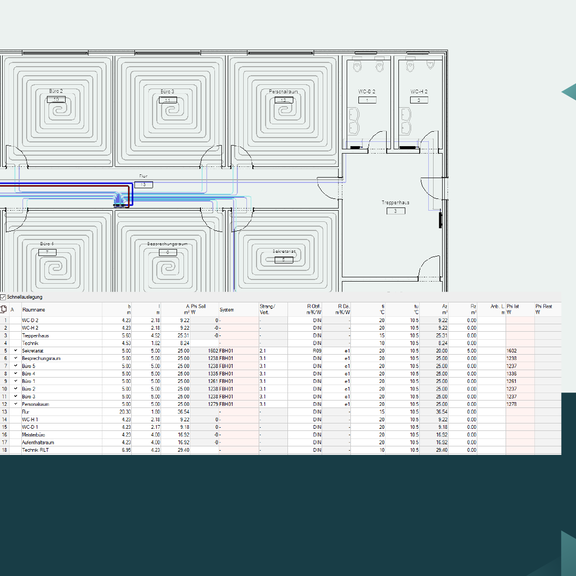The height and width of the screenshot is (576, 576).
Task: Click the refresh icon in table header
Action: click(3, 309)
